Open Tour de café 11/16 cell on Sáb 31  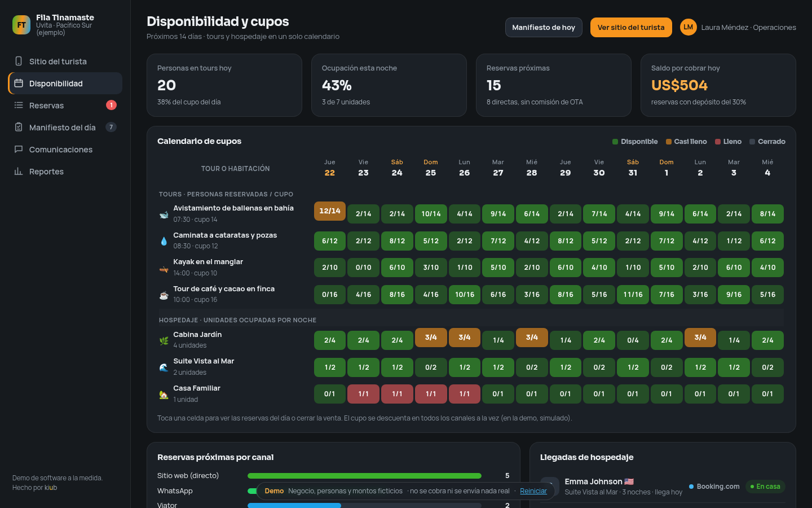click(633, 295)
